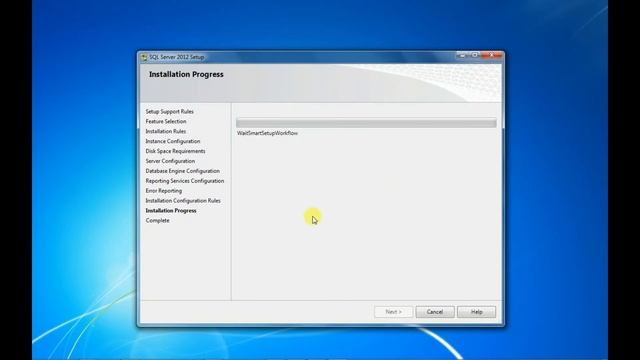Select the Server Configuration step
Image resolution: width=640 pixels, height=360 pixels.
click(170, 161)
